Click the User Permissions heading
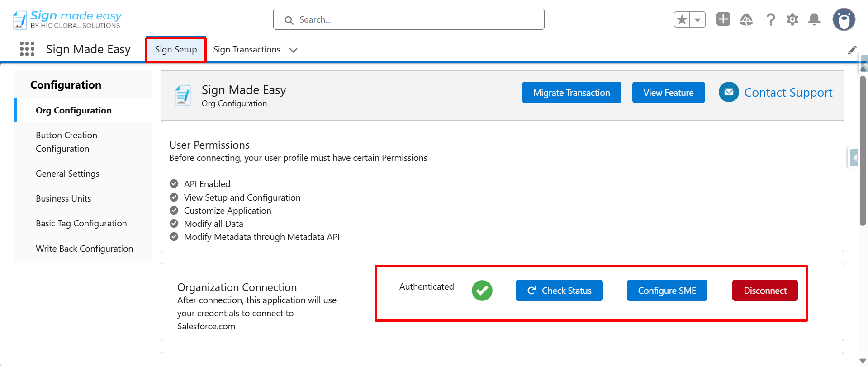868x366 pixels. (x=209, y=145)
